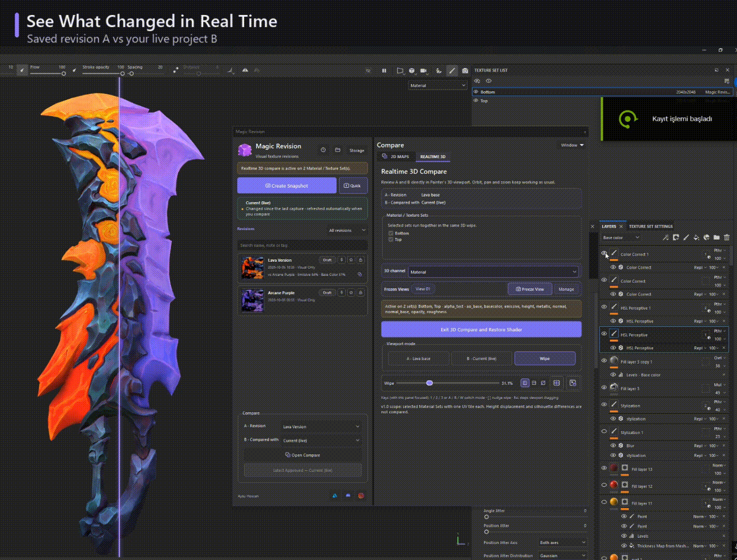Click the delete layer trash icon in Layers
This screenshot has height=560, width=737.
pos(727,237)
